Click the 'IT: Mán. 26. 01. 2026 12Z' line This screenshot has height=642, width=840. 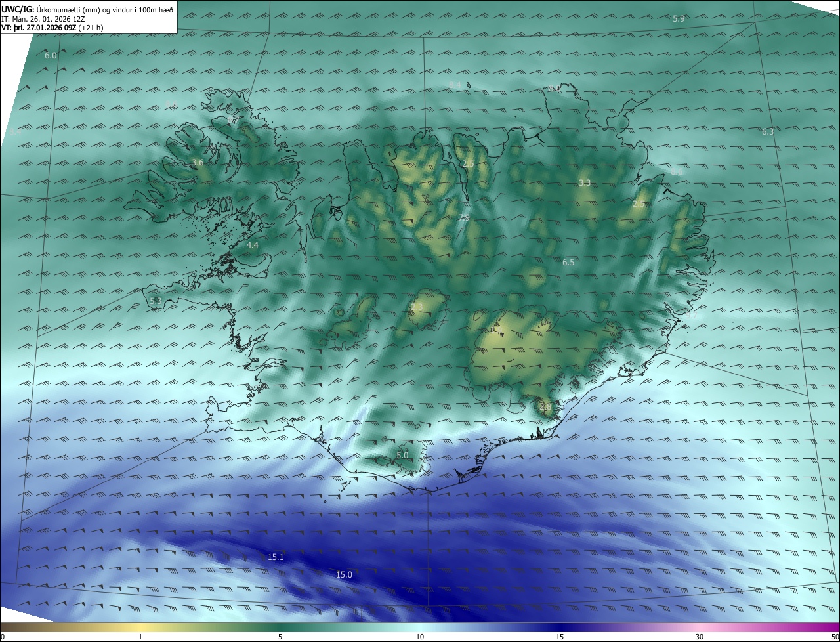pos(43,19)
